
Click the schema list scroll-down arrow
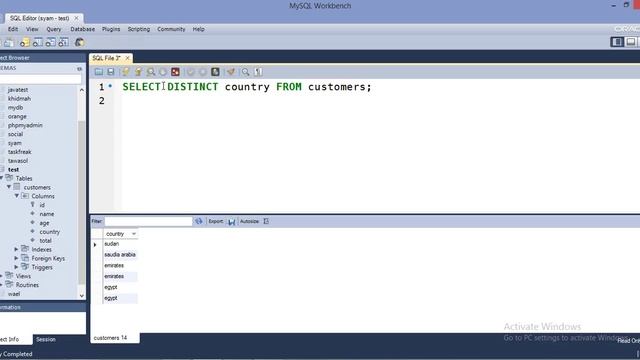(82, 296)
